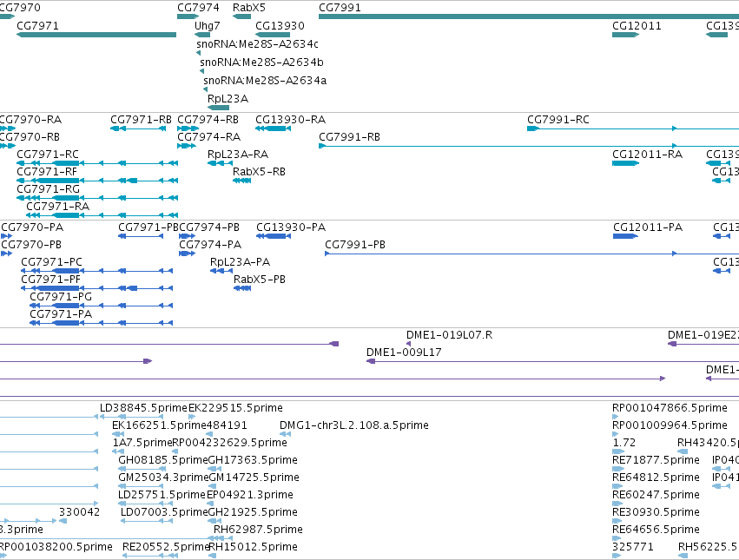The width and height of the screenshot is (739, 560).
Task: Click the CG12011 gene label
Action: [637, 25]
